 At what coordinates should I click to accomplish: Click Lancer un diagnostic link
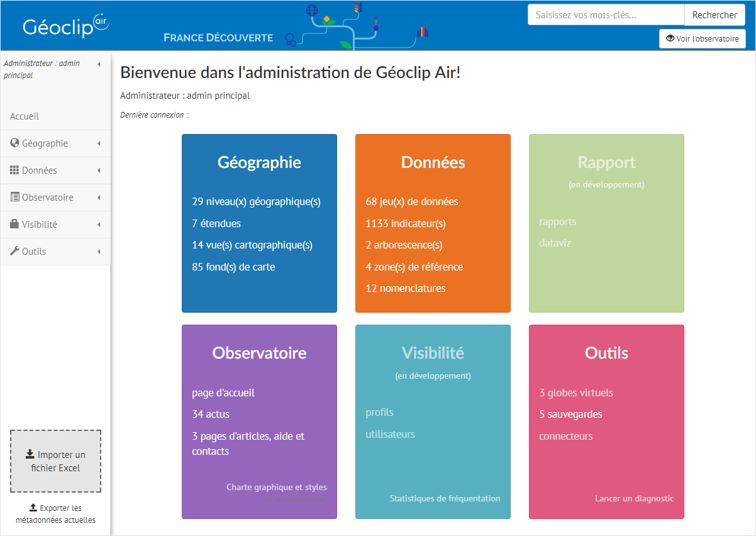[635, 498]
